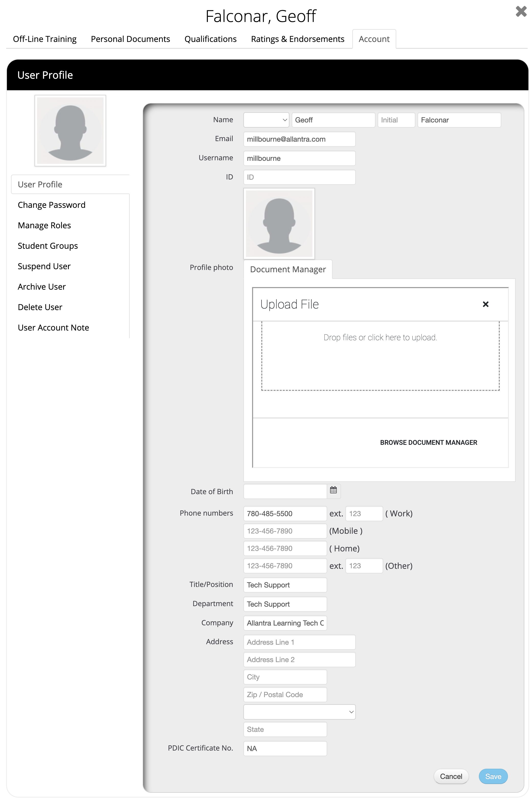The image size is (532, 805).
Task: Close the Falconar, Geoff dialog
Action: point(520,12)
